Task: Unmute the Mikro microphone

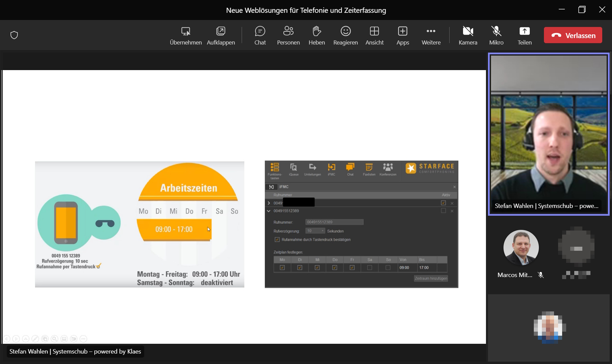Action: pyautogui.click(x=496, y=35)
